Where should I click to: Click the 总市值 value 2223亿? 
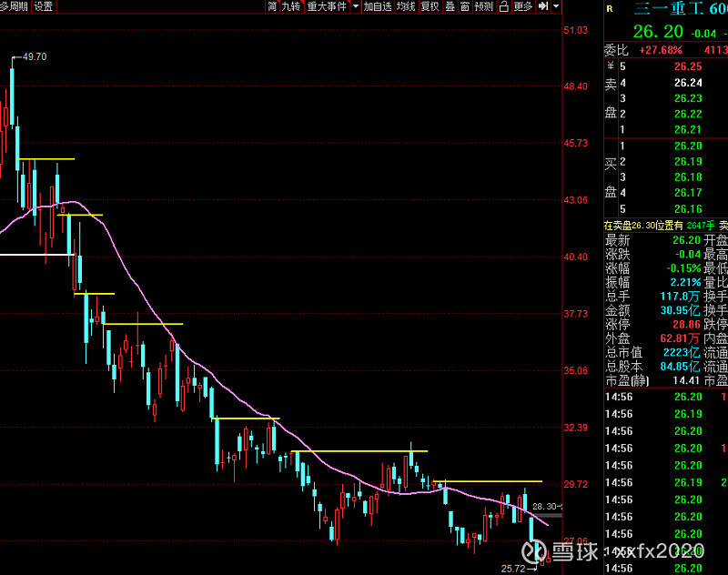[x=682, y=352]
